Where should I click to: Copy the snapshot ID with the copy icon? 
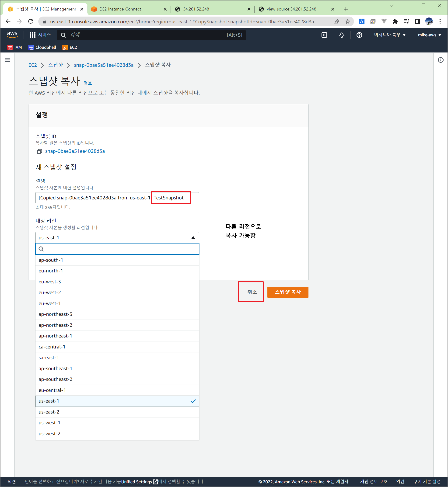39,151
